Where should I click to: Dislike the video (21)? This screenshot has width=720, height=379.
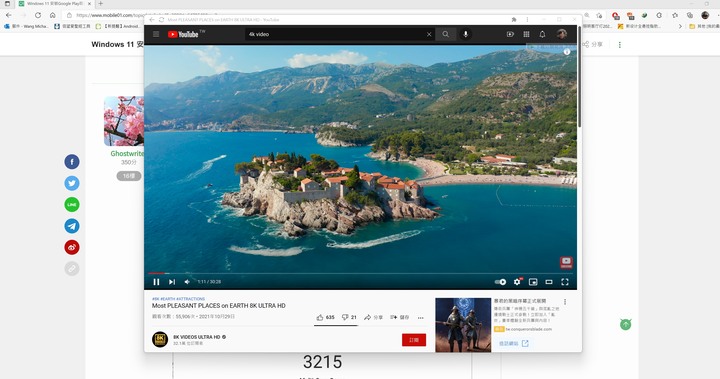coord(349,317)
